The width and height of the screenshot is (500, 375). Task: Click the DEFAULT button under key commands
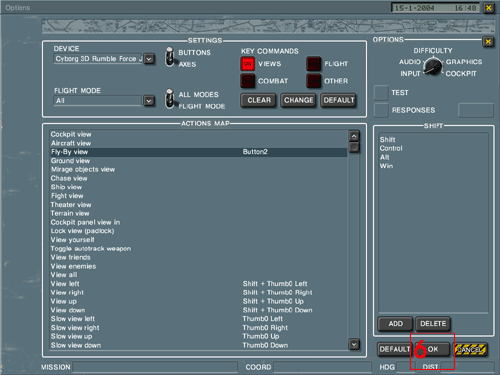pyautogui.click(x=338, y=100)
